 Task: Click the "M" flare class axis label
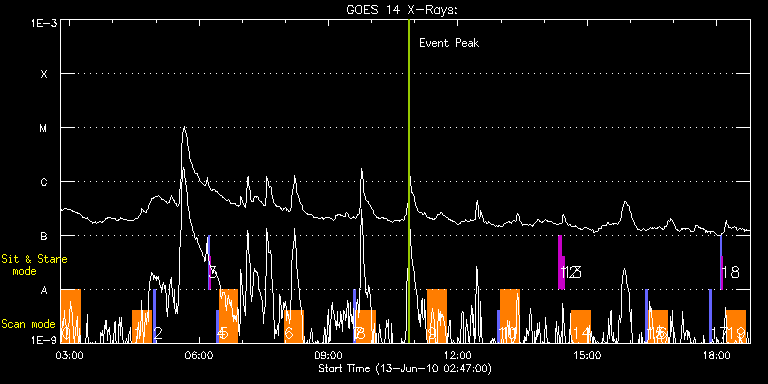click(x=44, y=128)
